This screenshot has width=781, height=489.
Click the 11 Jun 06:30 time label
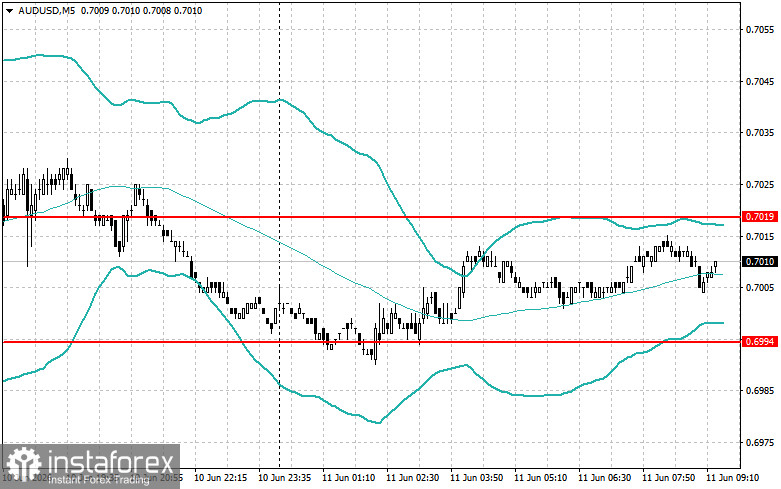[x=604, y=478]
